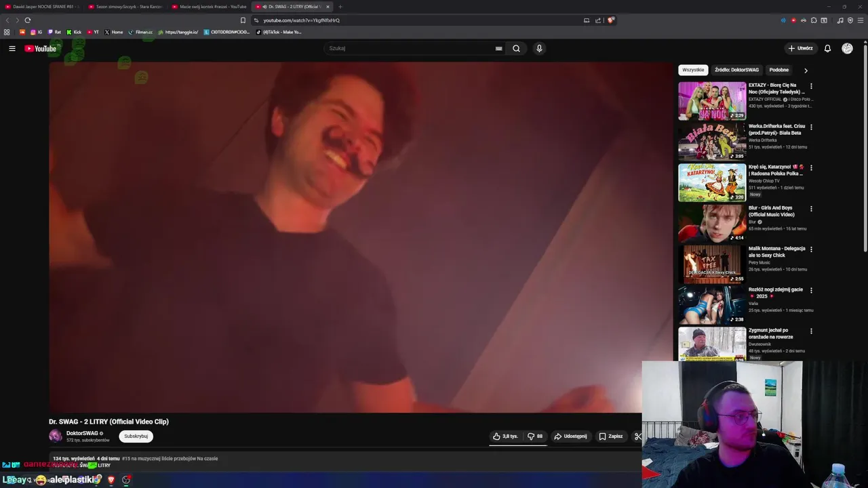The width and height of the screenshot is (868, 488).
Task: Open the Filman.cc bookmark
Action: (x=140, y=32)
